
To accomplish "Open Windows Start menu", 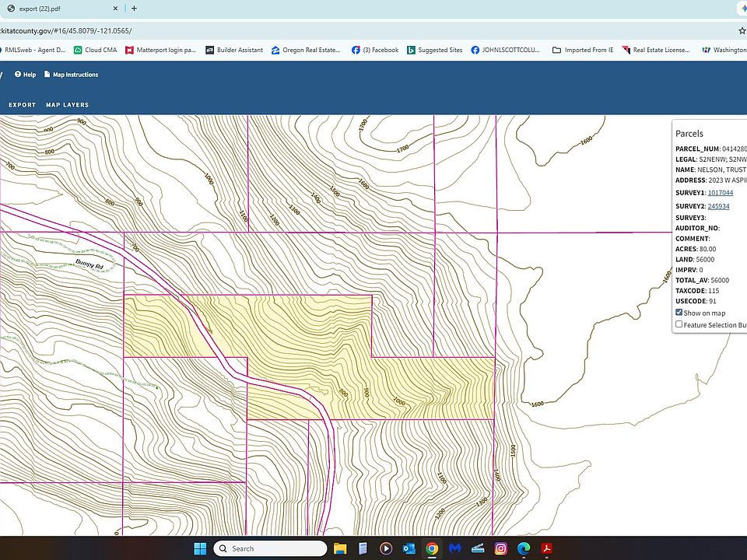I will click(200, 548).
